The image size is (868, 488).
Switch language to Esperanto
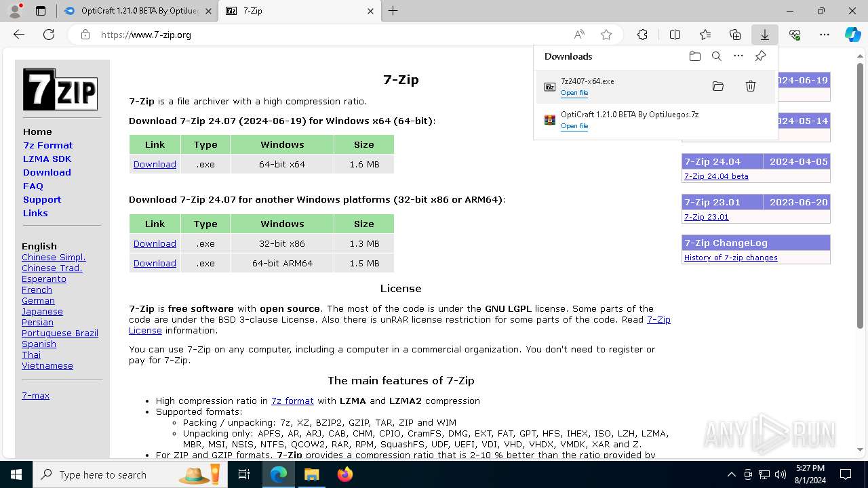coord(44,279)
